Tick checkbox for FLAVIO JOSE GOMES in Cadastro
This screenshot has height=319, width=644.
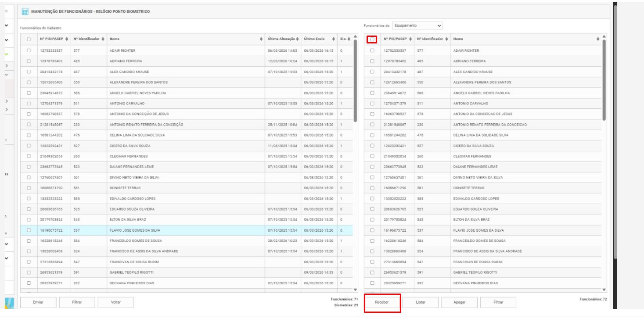(29, 230)
